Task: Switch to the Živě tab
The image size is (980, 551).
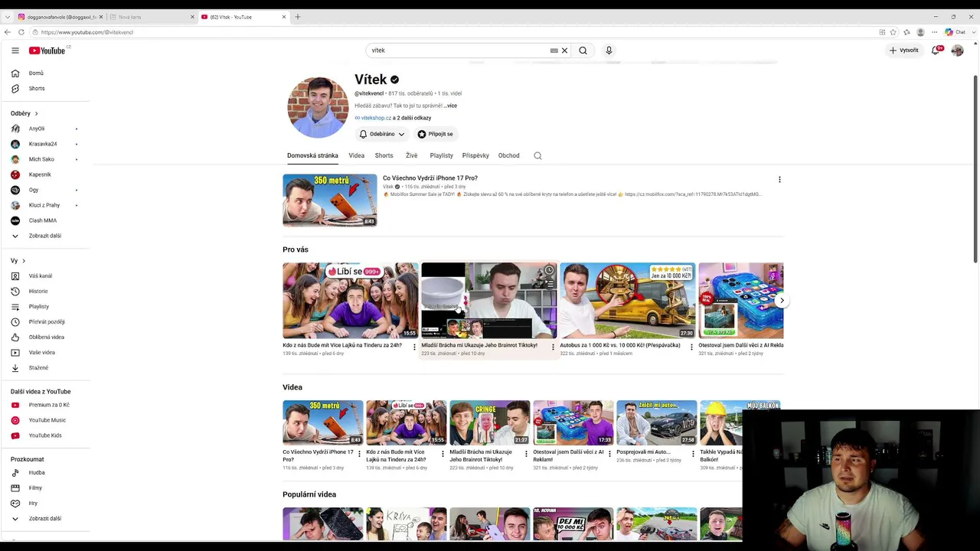Action: (412, 155)
